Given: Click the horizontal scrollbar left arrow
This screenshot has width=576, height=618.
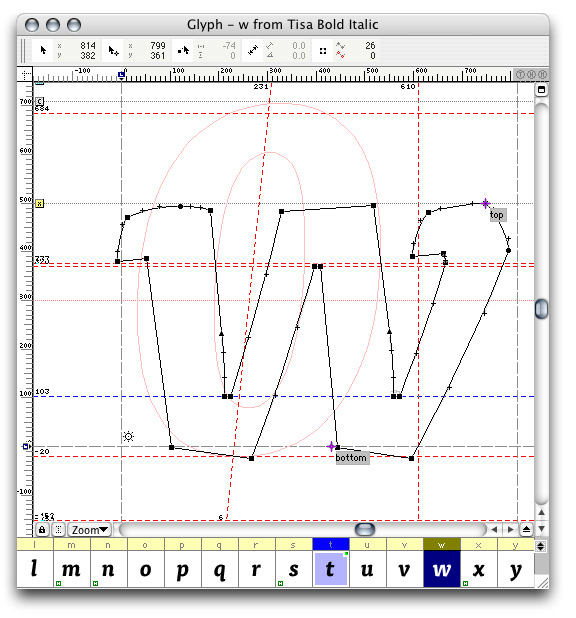Looking at the screenshot, I should pyautogui.click(x=494, y=530).
